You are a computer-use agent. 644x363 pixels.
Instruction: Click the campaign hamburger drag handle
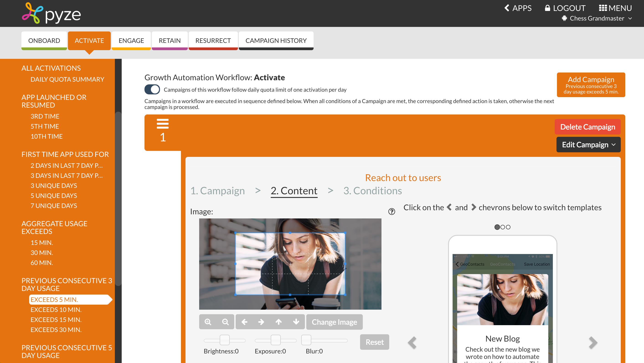tap(162, 124)
